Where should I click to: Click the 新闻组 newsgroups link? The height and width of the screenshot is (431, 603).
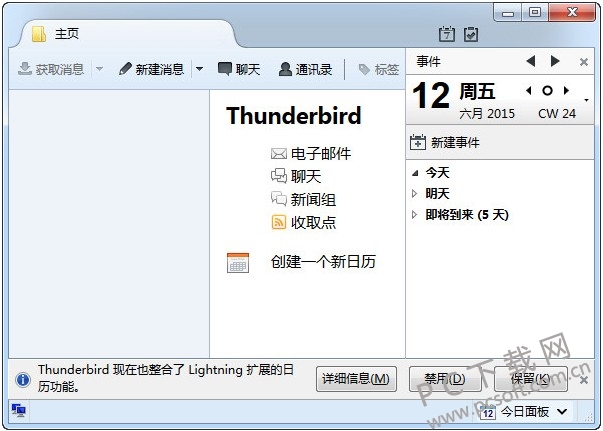tap(303, 200)
